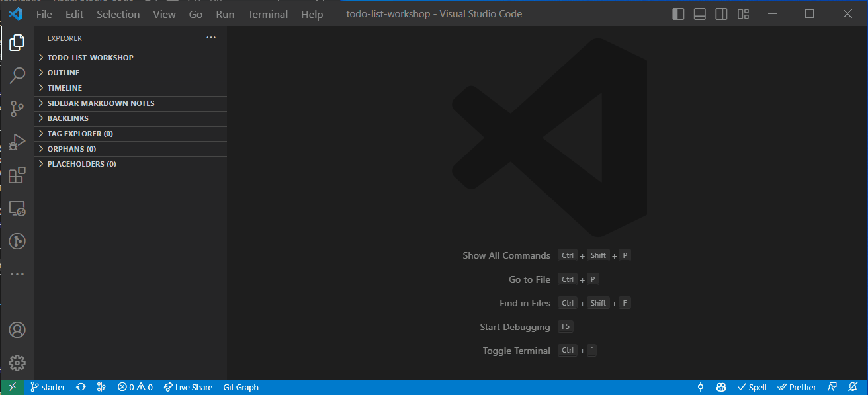Toggle the secondary side bar visibility
The height and width of the screenshot is (395, 868).
[722, 14]
